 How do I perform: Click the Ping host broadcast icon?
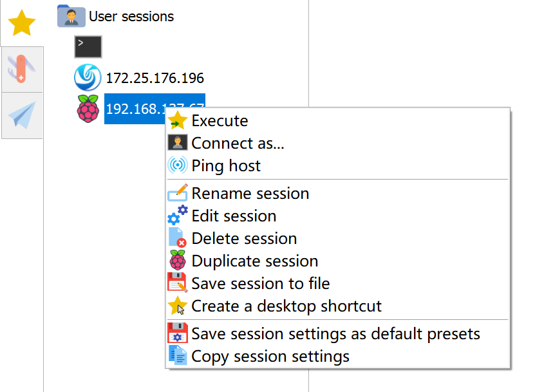(178, 165)
